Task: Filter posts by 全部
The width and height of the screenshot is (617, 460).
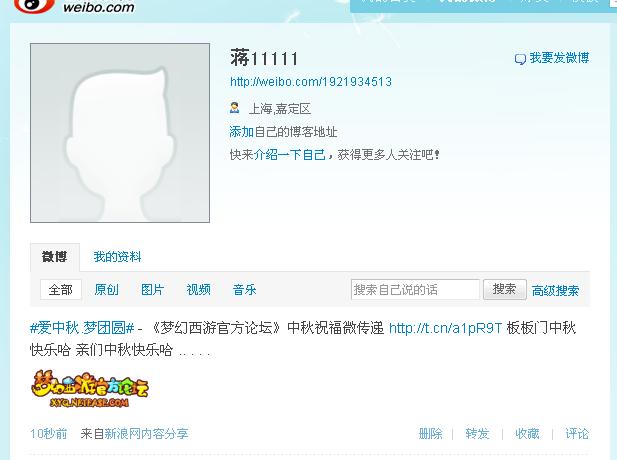Action: [x=61, y=290]
